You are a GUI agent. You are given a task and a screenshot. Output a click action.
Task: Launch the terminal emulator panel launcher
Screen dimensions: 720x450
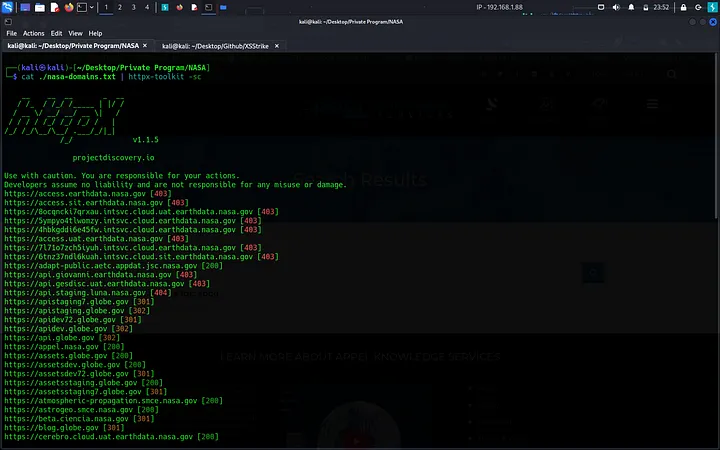pos(82,7)
